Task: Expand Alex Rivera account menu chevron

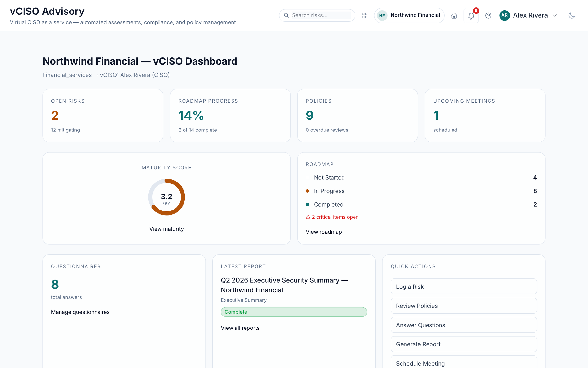Action: tap(555, 15)
